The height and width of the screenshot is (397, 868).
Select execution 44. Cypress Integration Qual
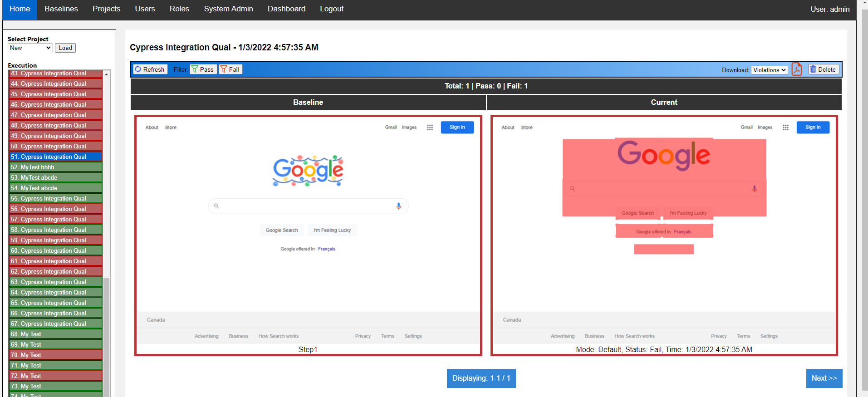tap(55, 84)
